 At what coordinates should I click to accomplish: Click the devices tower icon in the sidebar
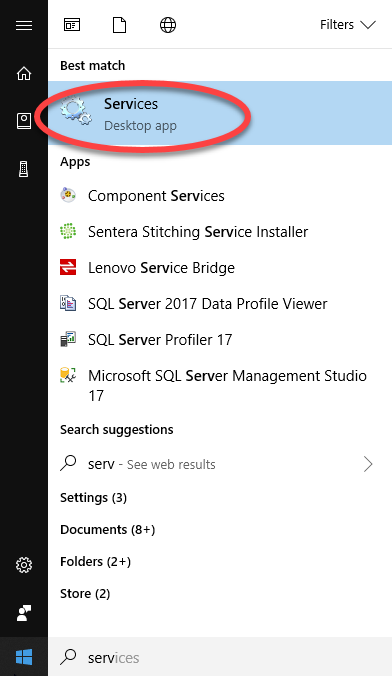coord(24,169)
